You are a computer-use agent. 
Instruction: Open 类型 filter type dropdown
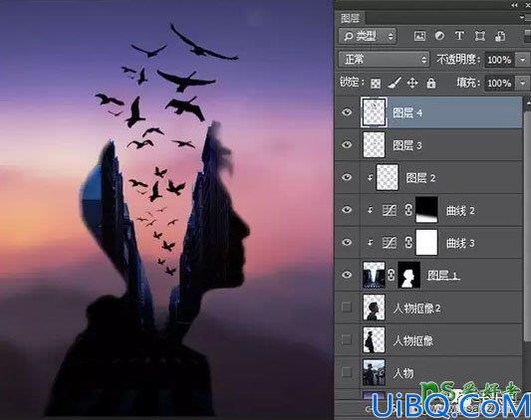point(368,36)
